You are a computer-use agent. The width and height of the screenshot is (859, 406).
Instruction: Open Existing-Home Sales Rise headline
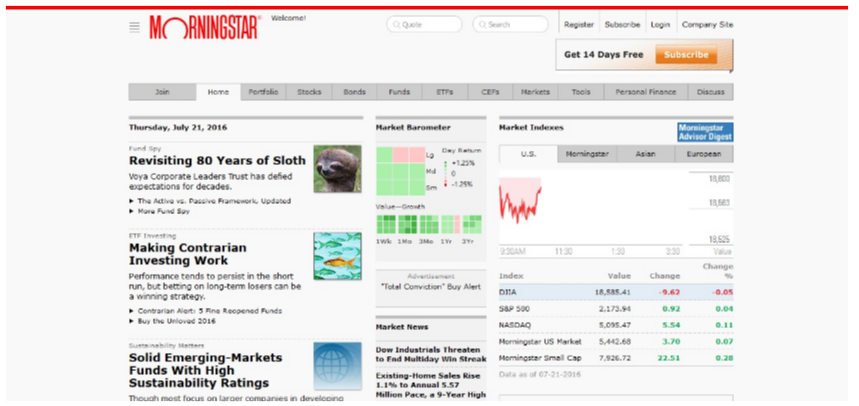click(431, 385)
